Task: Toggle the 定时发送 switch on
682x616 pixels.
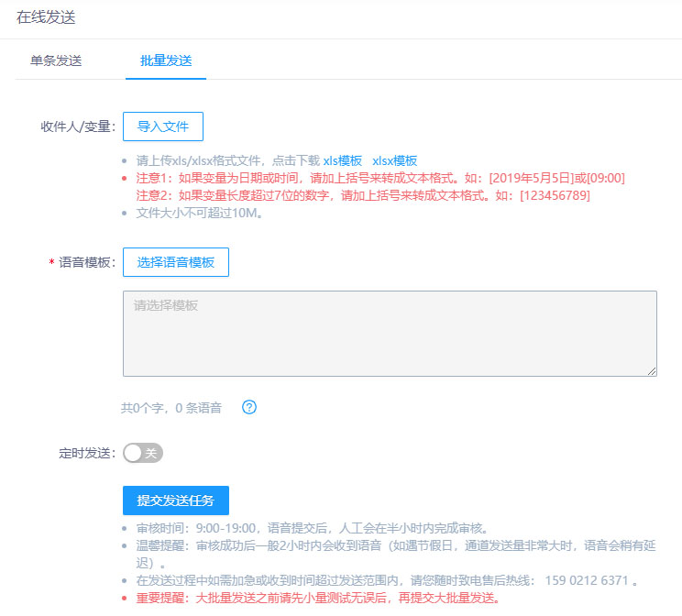Action: pyautogui.click(x=142, y=453)
